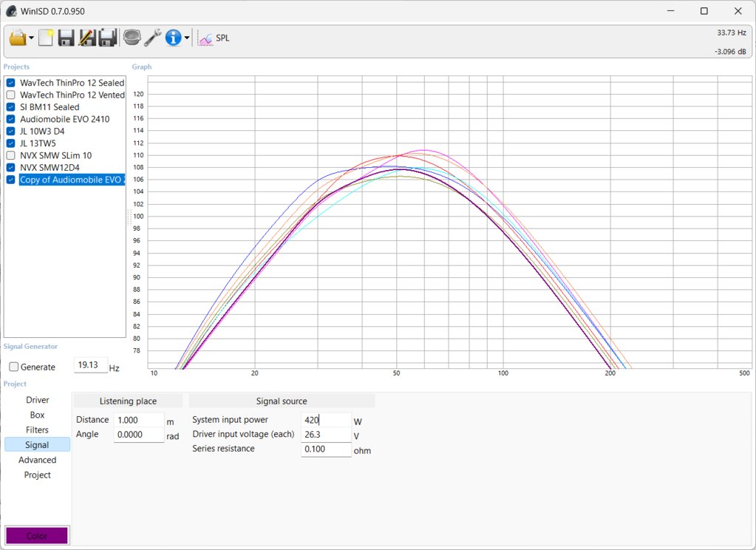This screenshot has width=756, height=550.
Task: Check WavTech ThinPro 12 Vented project
Action: [x=11, y=95]
